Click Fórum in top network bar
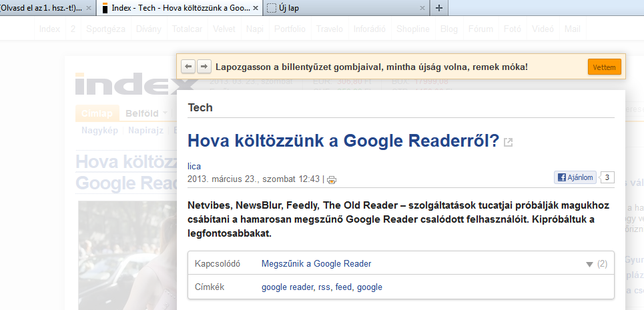The image size is (644, 310). tap(480, 29)
